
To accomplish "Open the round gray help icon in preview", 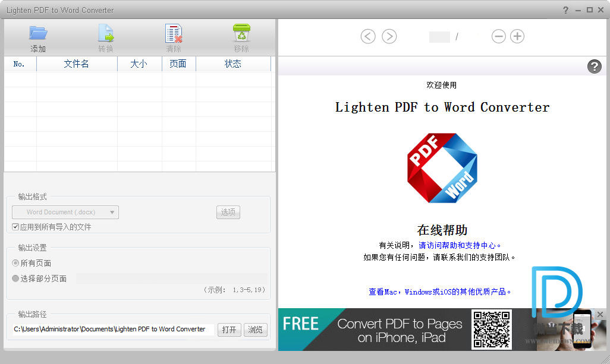I will (x=594, y=67).
